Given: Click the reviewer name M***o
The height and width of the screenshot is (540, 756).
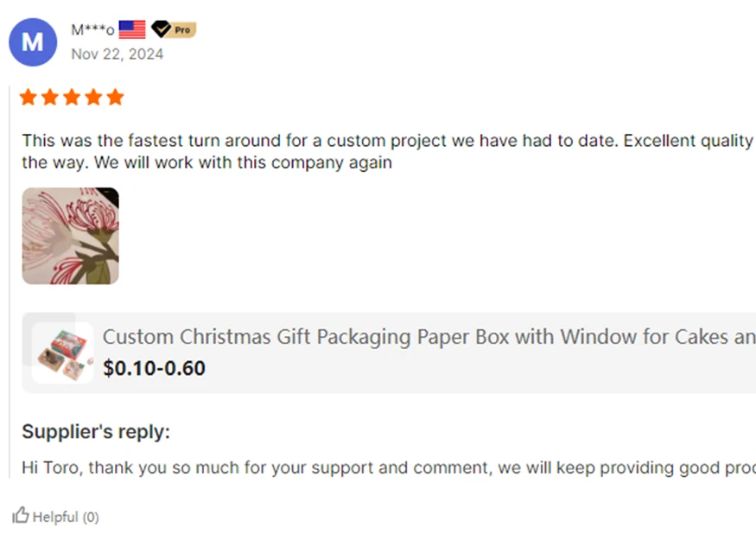Looking at the screenshot, I should click(92, 30).
